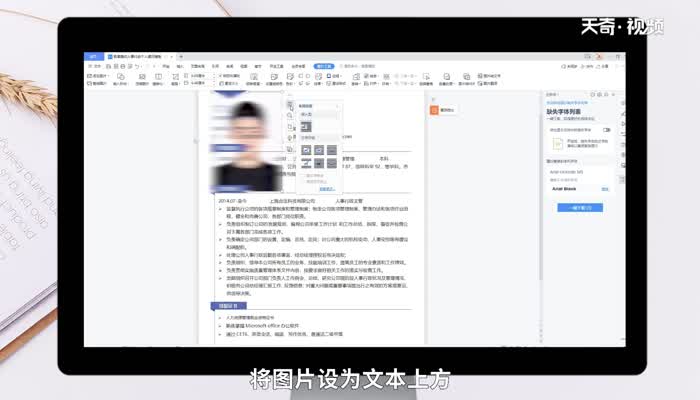The height and width of the screenshot is (400, 700).
Task: Open the Insert Shape ribbon dropdown
Action: click(x=121, y=80)
